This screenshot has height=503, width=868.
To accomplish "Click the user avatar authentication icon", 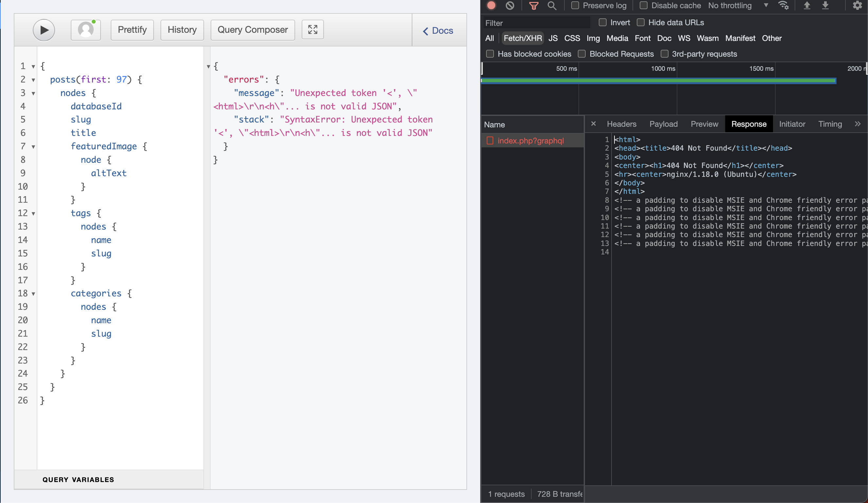I will (x=86, y=30).
